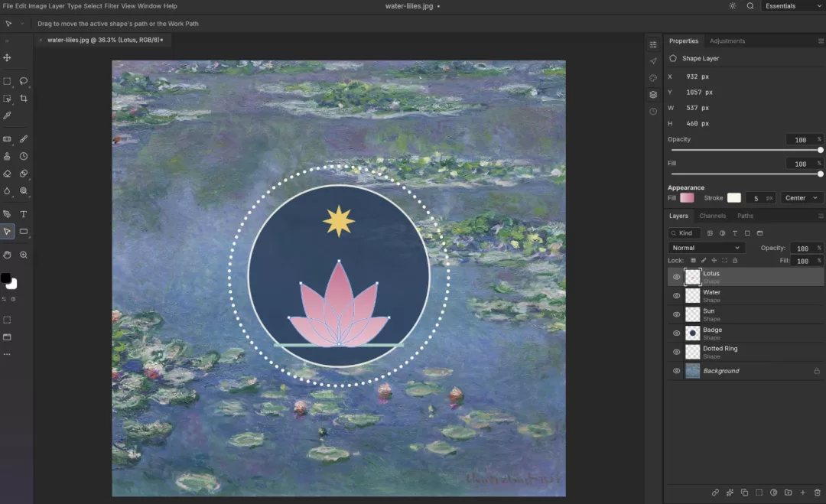The image size is (826, 504).
Task: Open the Kind layer filter box
Action: [685, 233]
